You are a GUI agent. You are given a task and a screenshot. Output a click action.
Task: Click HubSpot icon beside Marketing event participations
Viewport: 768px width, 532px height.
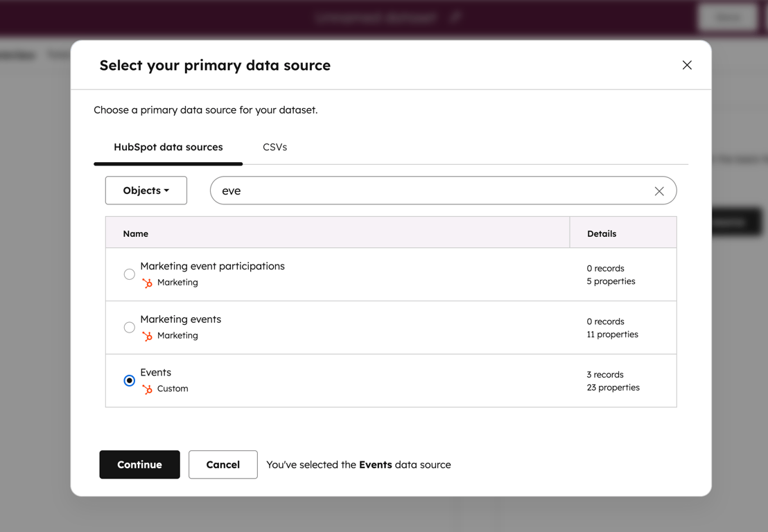pos(147,283)
